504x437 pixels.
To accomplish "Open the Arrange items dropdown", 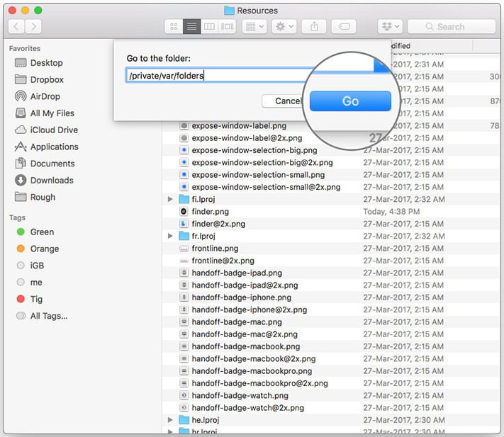I will (254, 27).
